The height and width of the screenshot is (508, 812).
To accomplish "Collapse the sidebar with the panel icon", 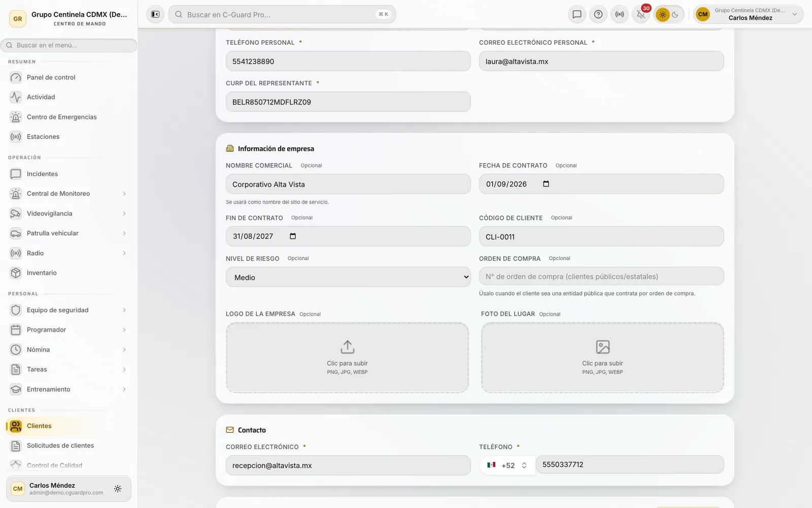I will [x=155, y=14].
